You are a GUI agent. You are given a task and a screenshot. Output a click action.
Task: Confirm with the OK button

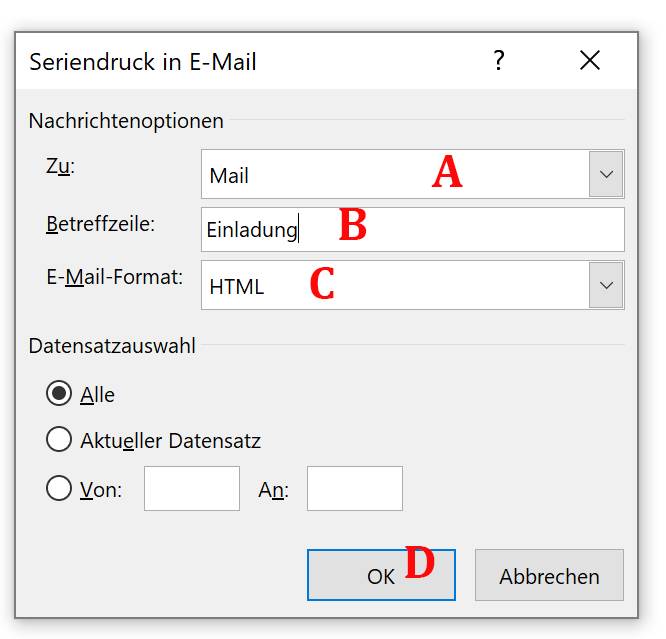pos(381,576)
